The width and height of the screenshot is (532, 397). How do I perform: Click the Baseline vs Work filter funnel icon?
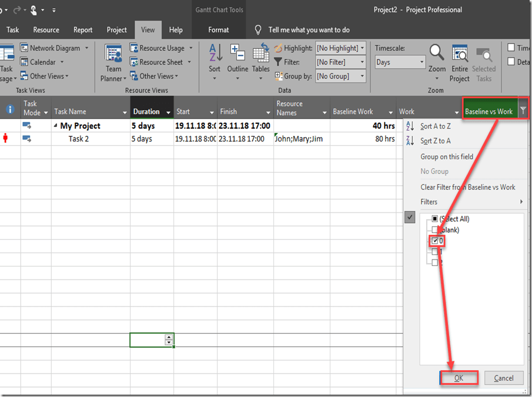coord(523,111)
